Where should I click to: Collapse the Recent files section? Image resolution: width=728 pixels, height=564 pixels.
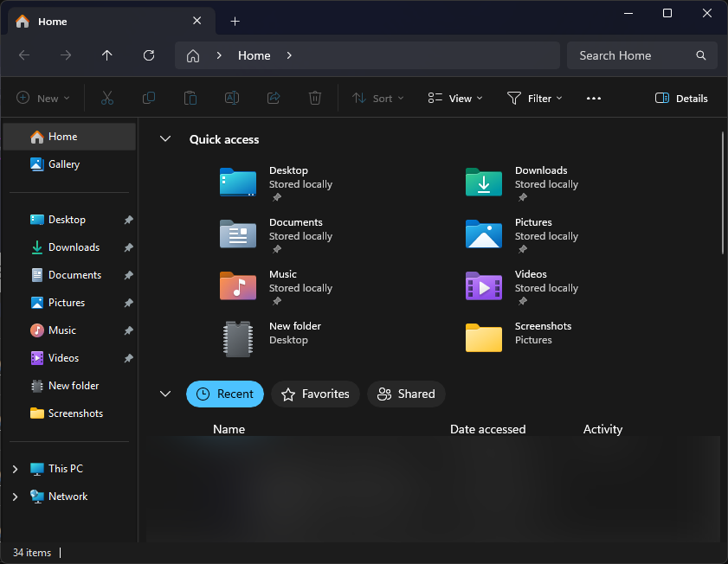click(165, 394)
